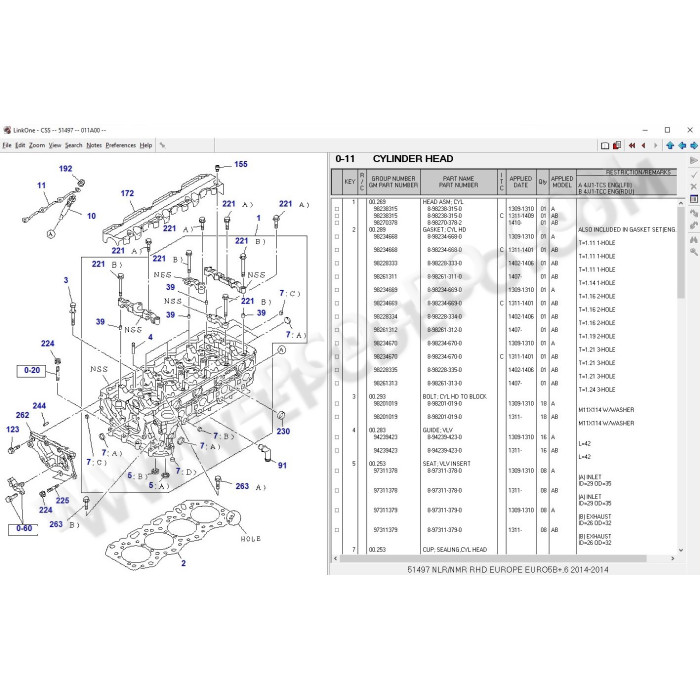
Task: Click callout 91 on the diagram
Action: (x=282, y=465)
